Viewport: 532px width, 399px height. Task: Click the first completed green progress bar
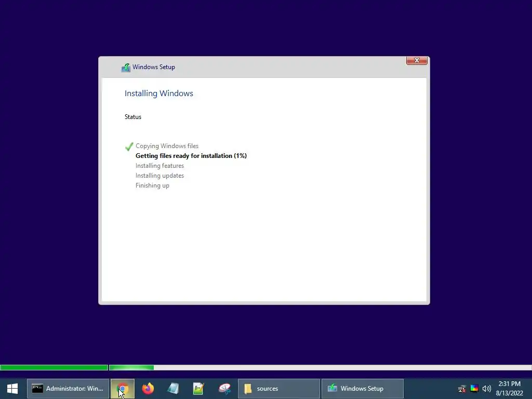tap(54, 367)
